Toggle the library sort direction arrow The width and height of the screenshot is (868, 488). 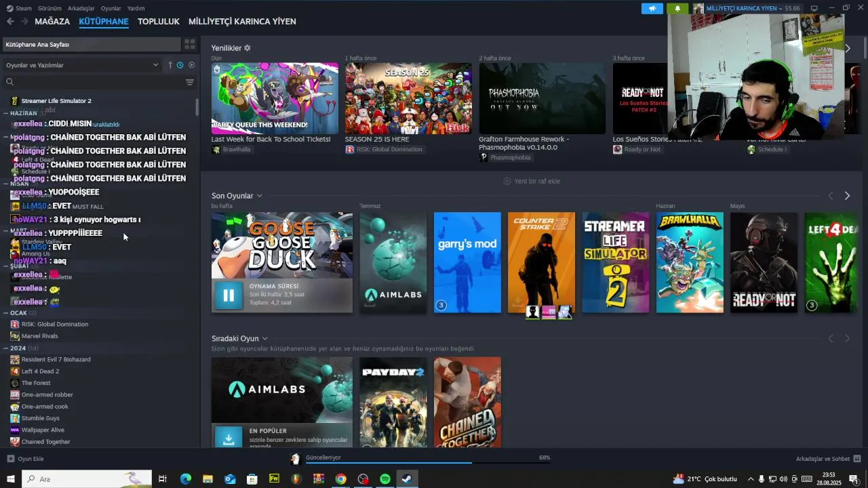pos(170,65)
